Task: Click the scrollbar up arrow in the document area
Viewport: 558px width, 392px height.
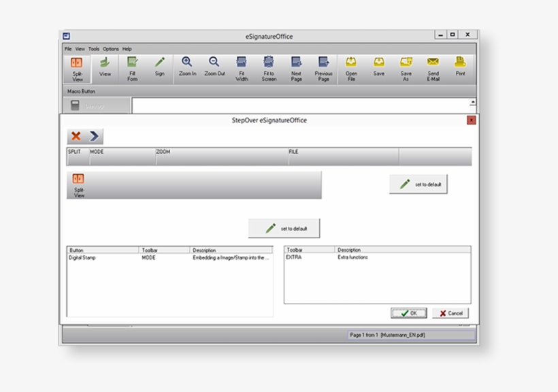Action: click(472, 102)
